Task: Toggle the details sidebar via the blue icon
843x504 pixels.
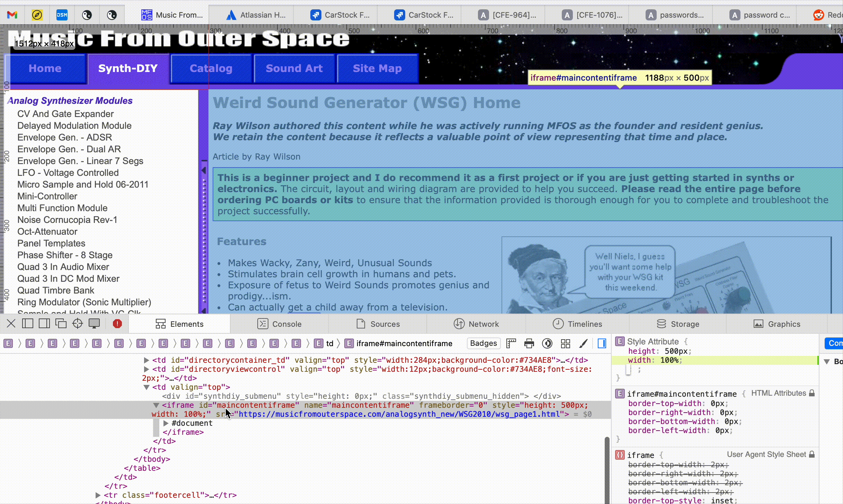Action: pyautogui.click(x=602, y=343)
